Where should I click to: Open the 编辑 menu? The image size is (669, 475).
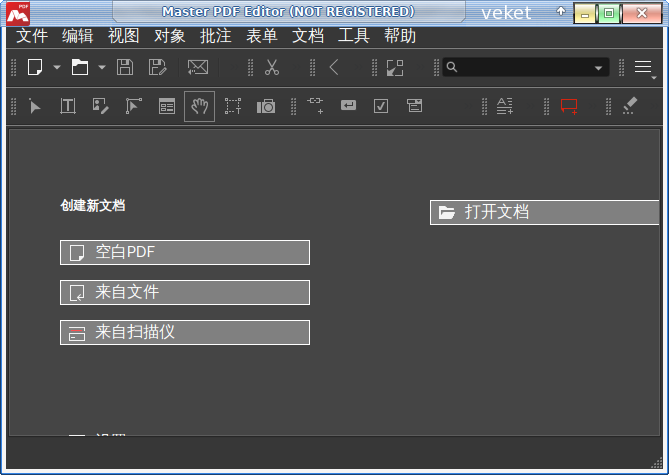pyautogui.click(x=78, y=36)
